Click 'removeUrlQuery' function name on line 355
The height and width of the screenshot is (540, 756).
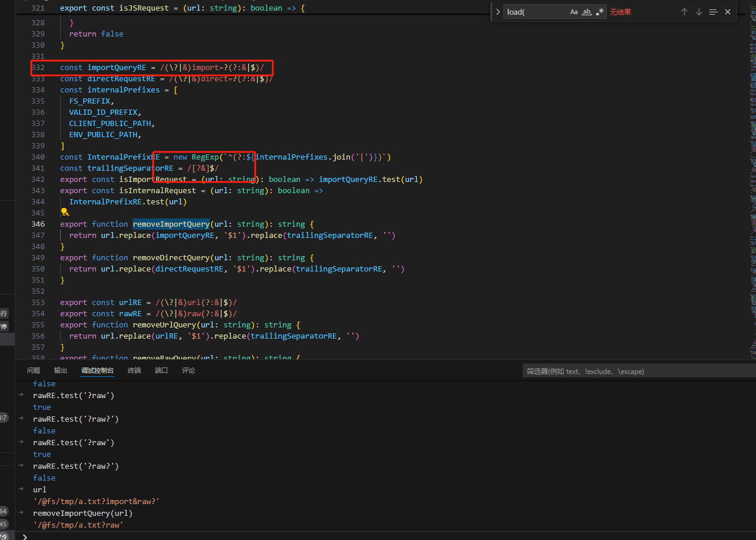click(164, 325)
